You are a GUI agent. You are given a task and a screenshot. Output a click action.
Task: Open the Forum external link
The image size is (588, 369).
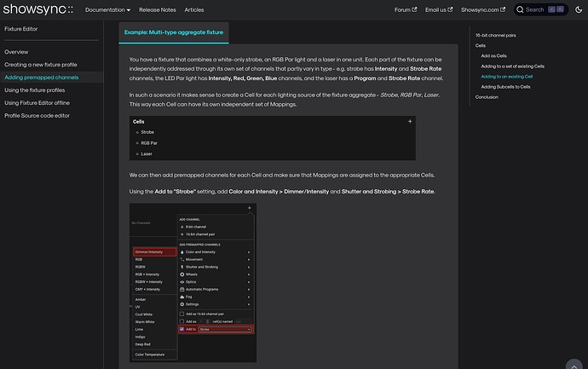pos(405,9)
